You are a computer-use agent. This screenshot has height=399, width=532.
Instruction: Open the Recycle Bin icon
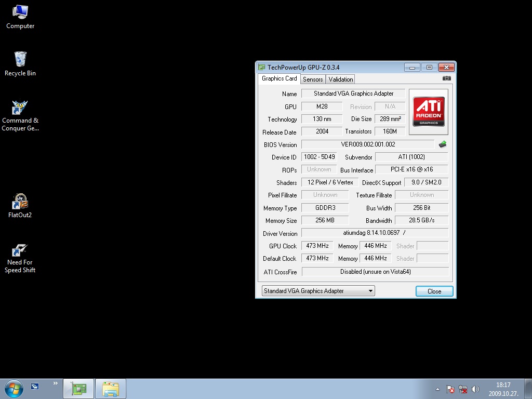coord(20,64)
